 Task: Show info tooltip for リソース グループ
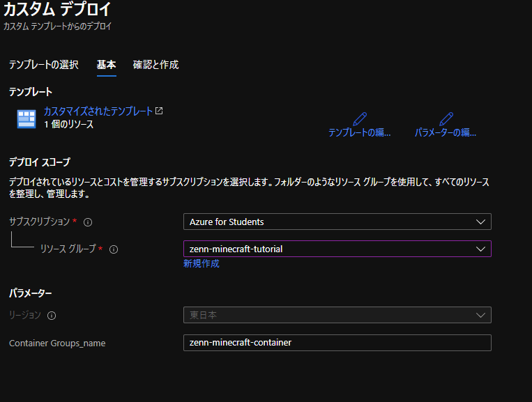tap(114, 249)
